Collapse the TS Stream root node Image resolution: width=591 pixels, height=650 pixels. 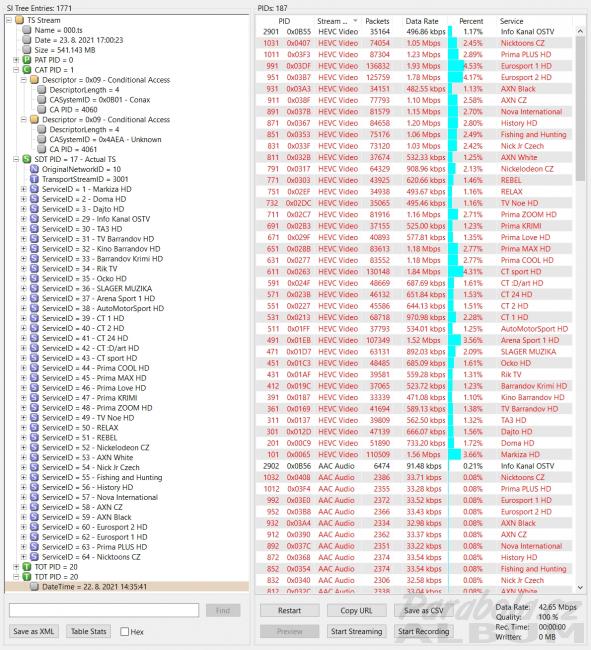pos(8,20)
